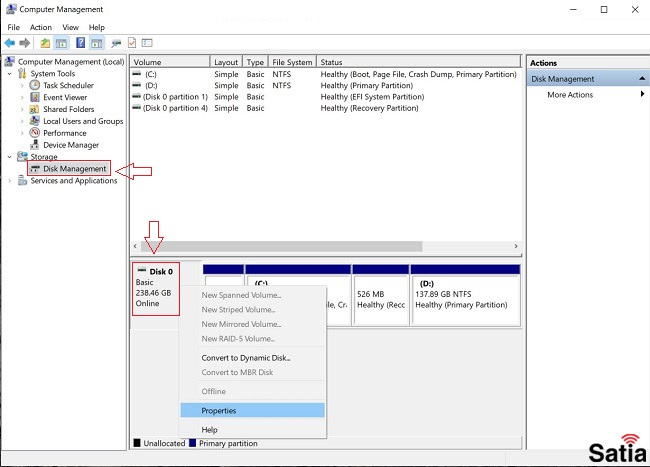Screen dimensions: 650x467
Task: Click Healthy (Recovery Partition) status cell
Action: [369, 108]
